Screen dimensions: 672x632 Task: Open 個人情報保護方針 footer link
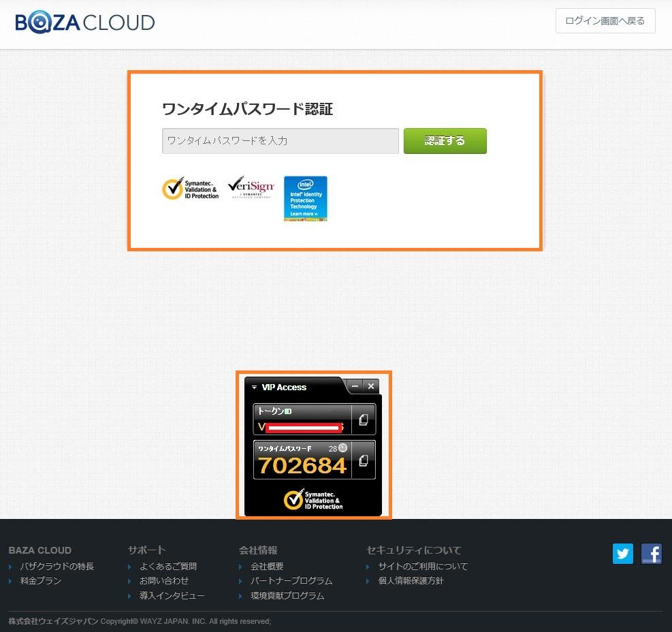click(411, 580)
